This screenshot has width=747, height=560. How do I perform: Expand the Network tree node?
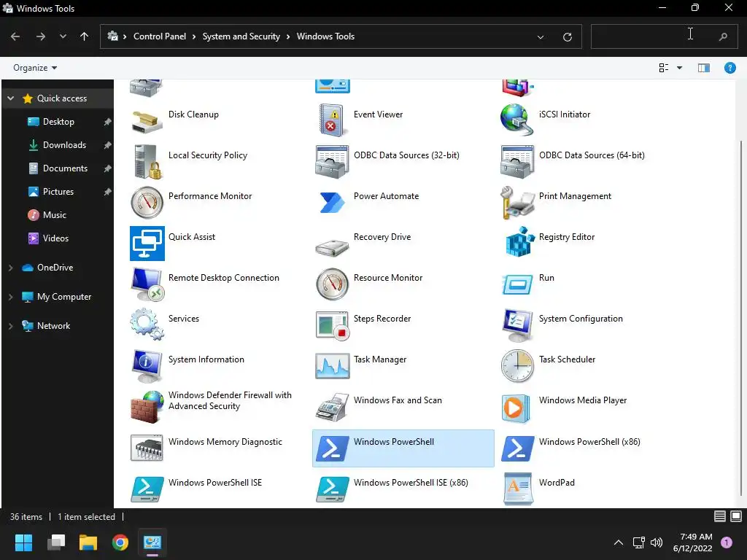pos(10,326)
